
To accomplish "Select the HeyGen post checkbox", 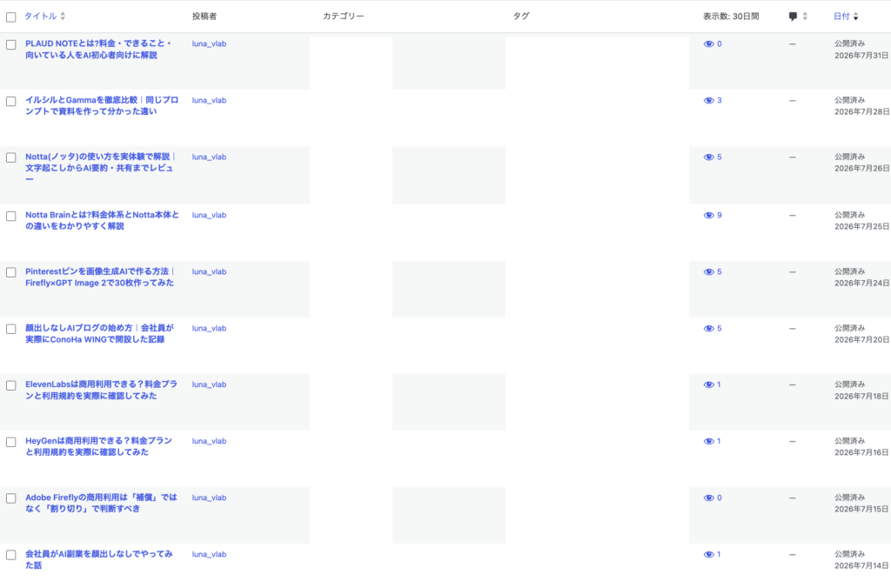I will click(x=10, y=443).
